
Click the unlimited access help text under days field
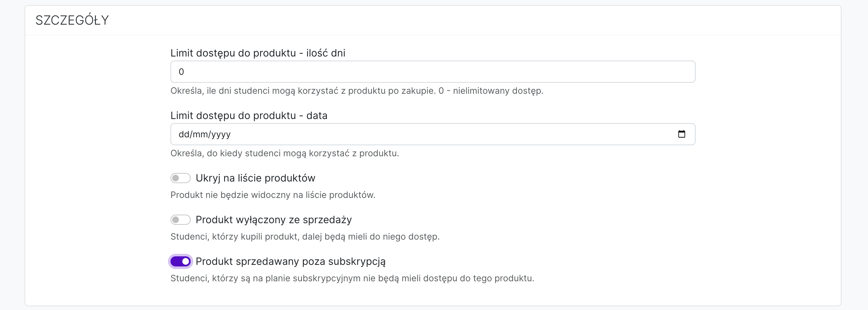click(357, 91)
